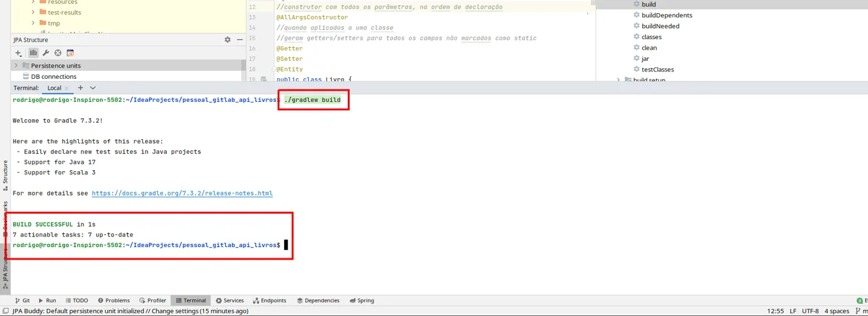Click the tool windows toggle icon in status bar

tap(5, 311)
